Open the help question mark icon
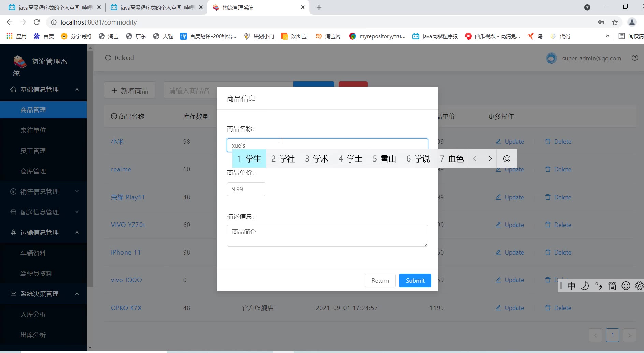This screenshot has height=353, width=644. point(635,58)
